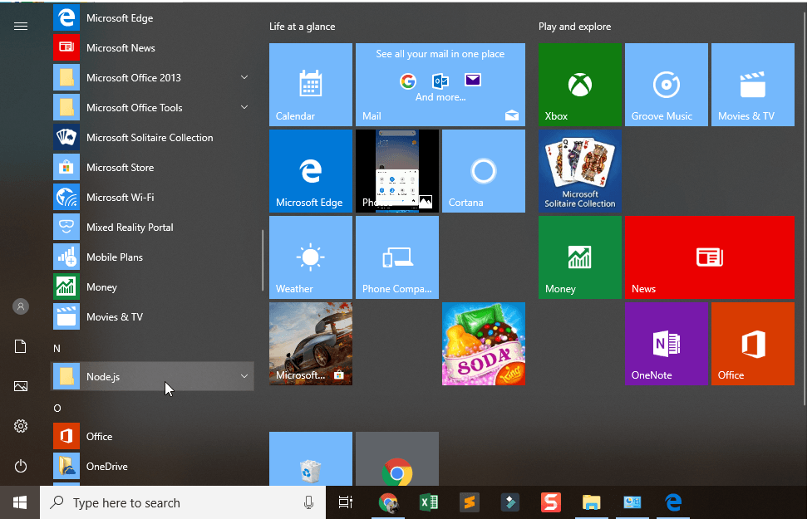
Task: Open Microsoft Solitaire Collection in app list
Action: [153, 138]
